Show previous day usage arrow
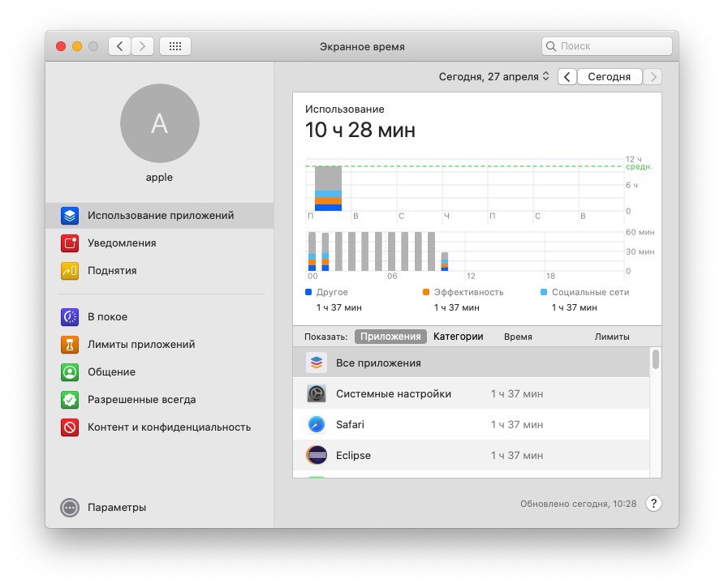The width and height of the screenshot is (724, 588). point(567,76)
